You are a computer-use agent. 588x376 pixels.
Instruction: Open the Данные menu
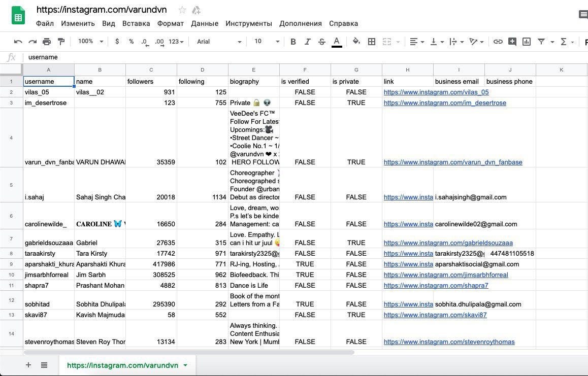[205, 23]
